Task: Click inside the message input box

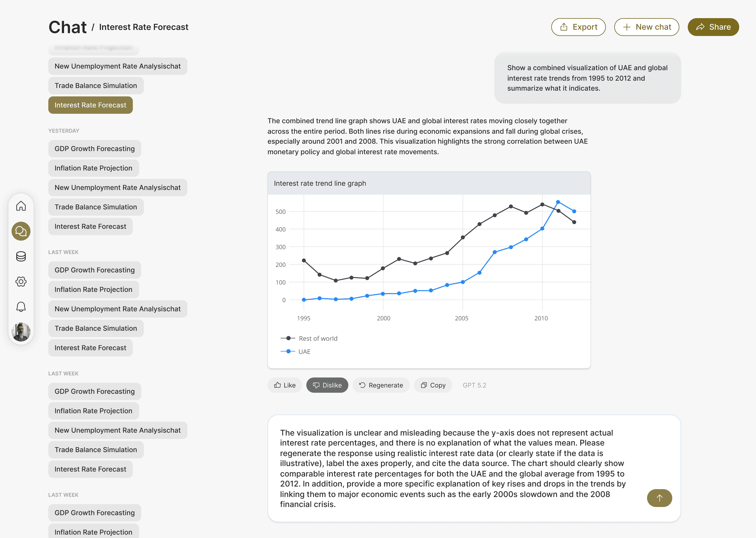Action: (x=453, y=468)
